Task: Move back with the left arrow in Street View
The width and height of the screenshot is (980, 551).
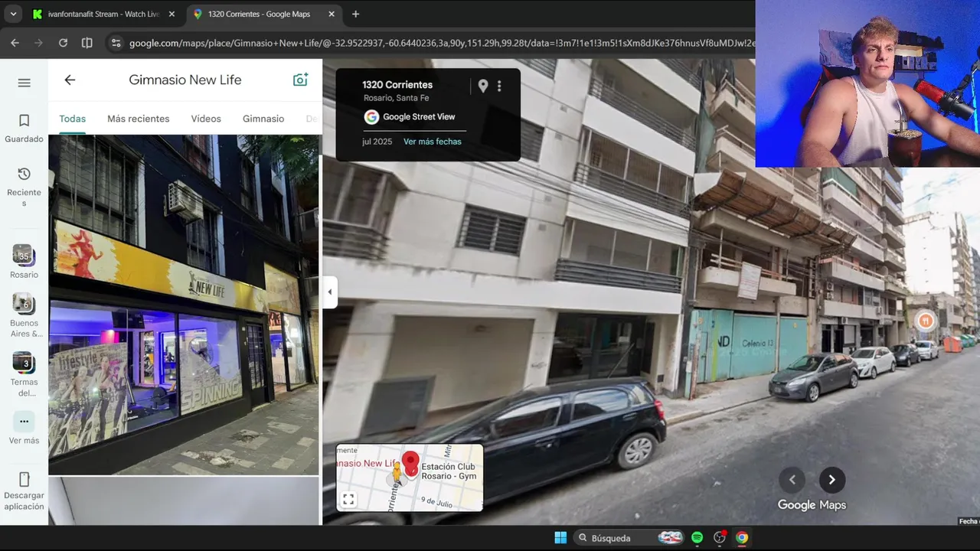Action: point(792,480)
